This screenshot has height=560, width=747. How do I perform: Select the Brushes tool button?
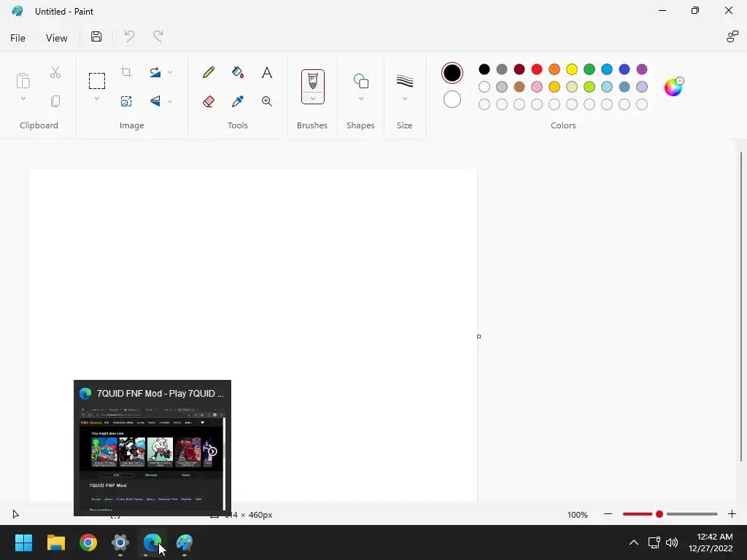(312, 82)
